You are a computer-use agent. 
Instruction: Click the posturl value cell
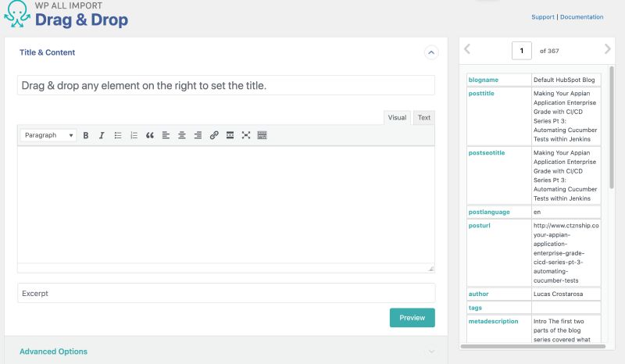tap(566, 253)
